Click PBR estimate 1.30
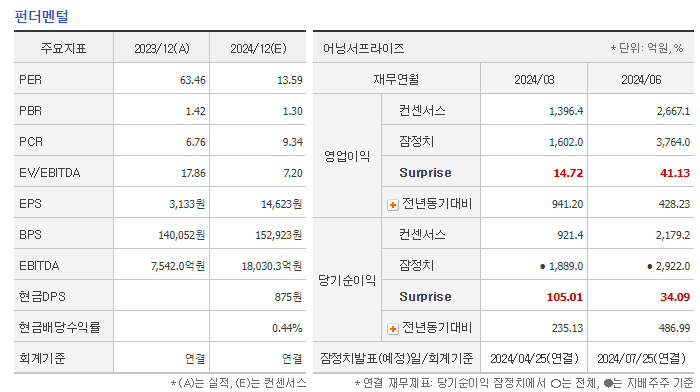The height and width of the screenshot is (392, 700). pos(292,111)
